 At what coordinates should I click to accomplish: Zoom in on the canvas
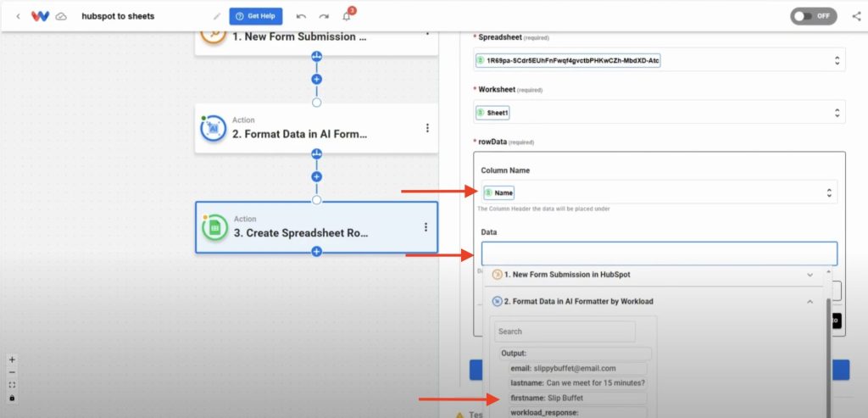(12, 359)
